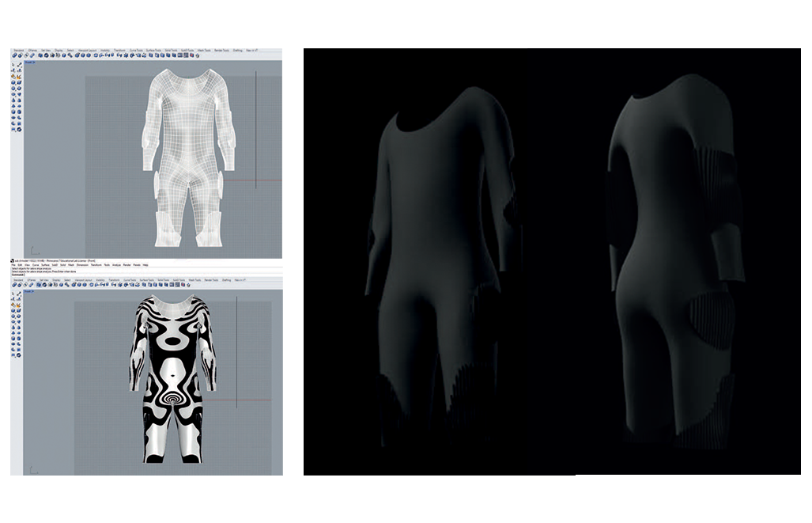Switch to Mesh Tools tab in upper window
This screenshot has height=523, width=812.
tap(204, 51)
